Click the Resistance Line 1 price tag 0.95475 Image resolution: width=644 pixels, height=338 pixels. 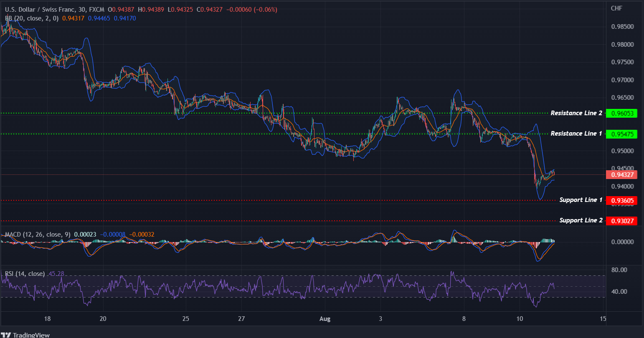pyautogui.click(x=622, y=134)
